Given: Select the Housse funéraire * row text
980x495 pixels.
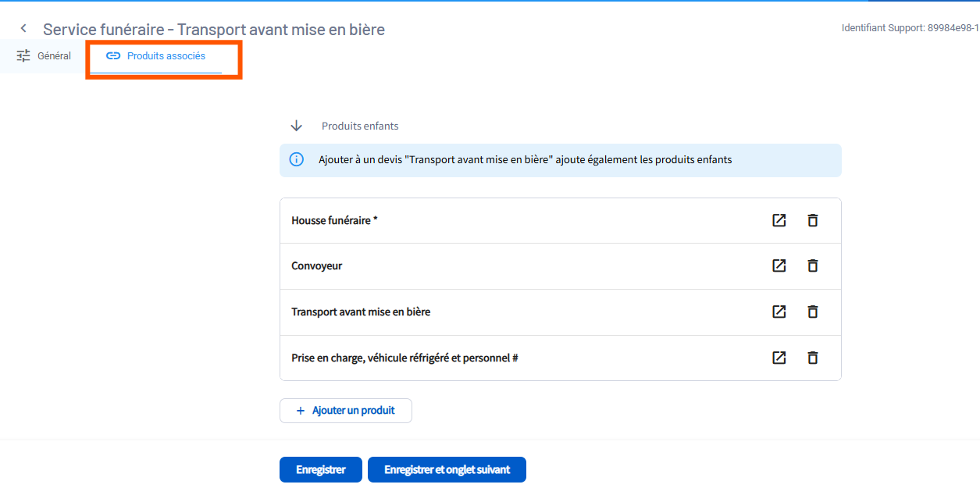Looking at the screenshot, I should (x=334, y=220).
